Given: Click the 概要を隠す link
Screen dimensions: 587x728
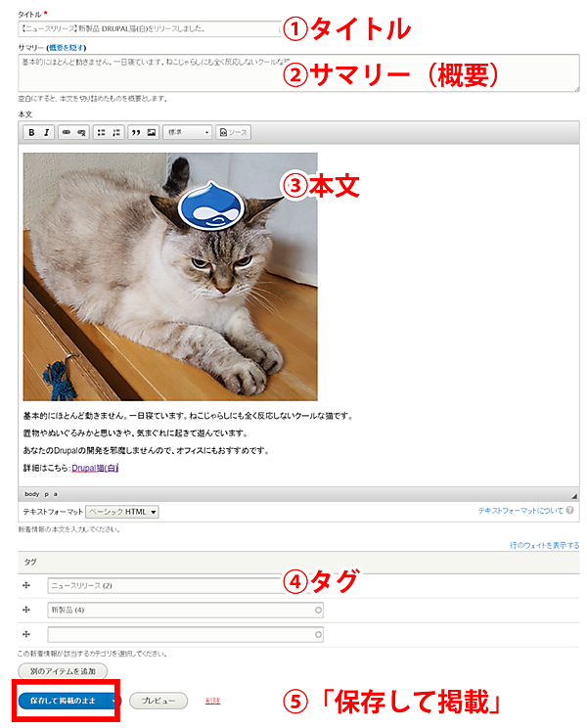Looking at the screenshot, I should [x=67, y=48].
